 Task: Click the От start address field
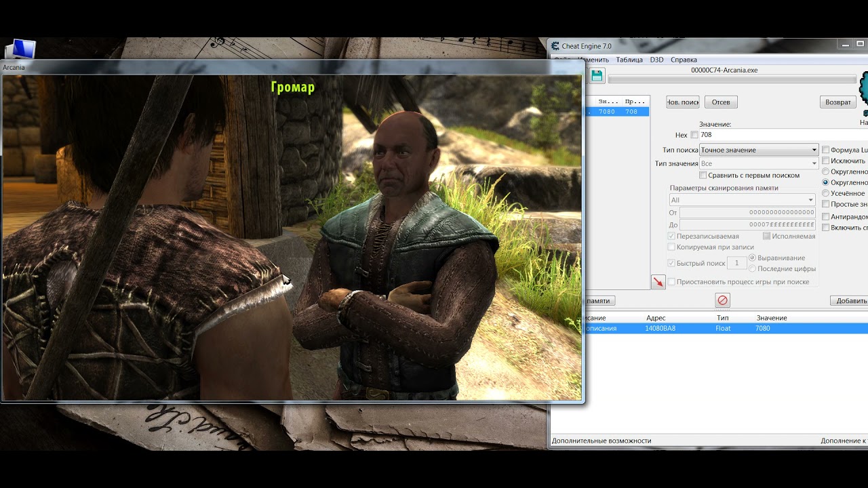pos(748,213)
